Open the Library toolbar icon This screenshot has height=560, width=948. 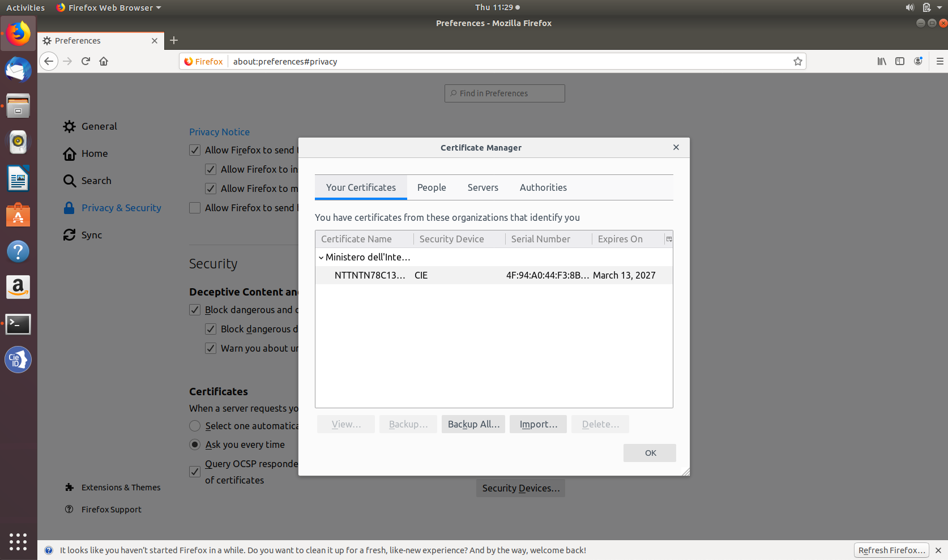(x=882, y=61)
